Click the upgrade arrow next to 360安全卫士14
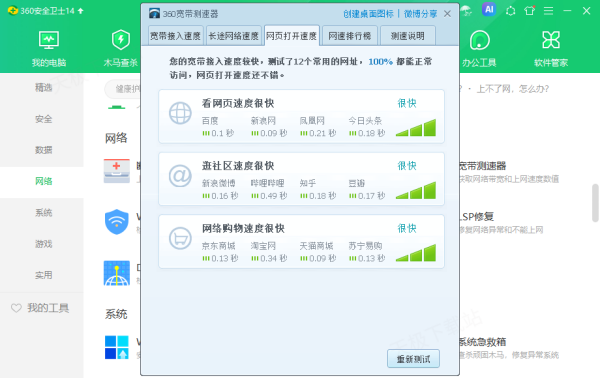This screenshot has height=378, width=600. [80, 11]
